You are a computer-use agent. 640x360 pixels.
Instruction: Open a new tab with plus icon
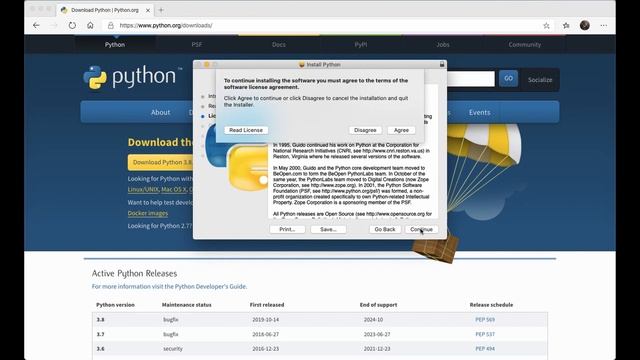pyautogui.click(x=161, y=10)
